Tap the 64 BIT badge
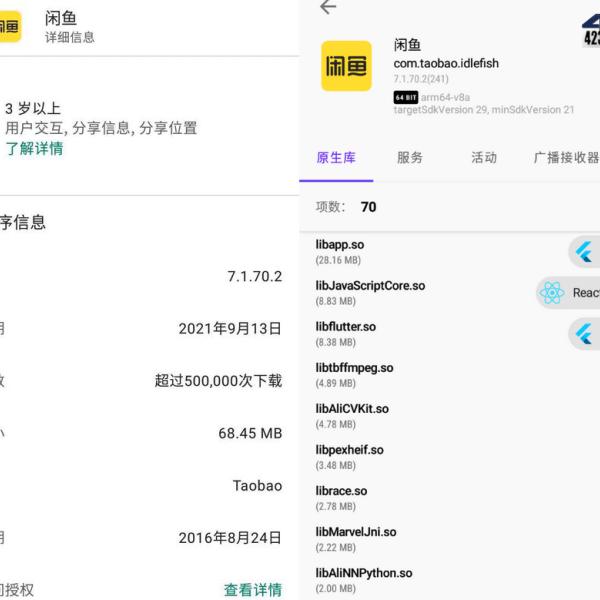 point(406,98)
